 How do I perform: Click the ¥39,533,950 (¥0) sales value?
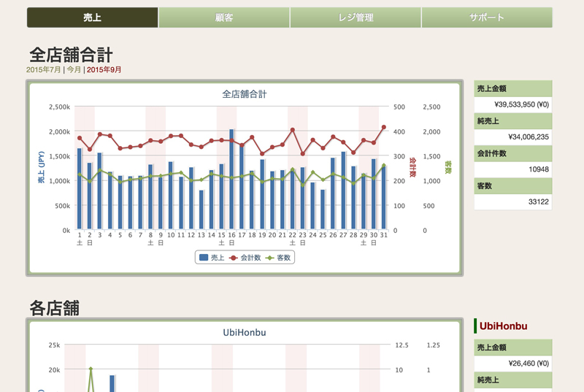tap(521, 104)
